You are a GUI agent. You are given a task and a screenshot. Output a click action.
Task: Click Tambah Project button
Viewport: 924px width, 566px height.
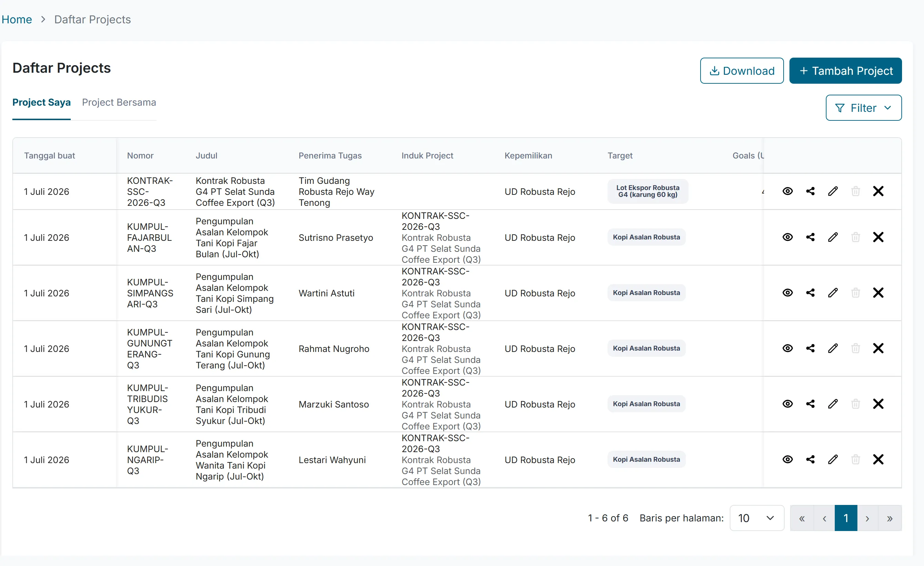845,71
